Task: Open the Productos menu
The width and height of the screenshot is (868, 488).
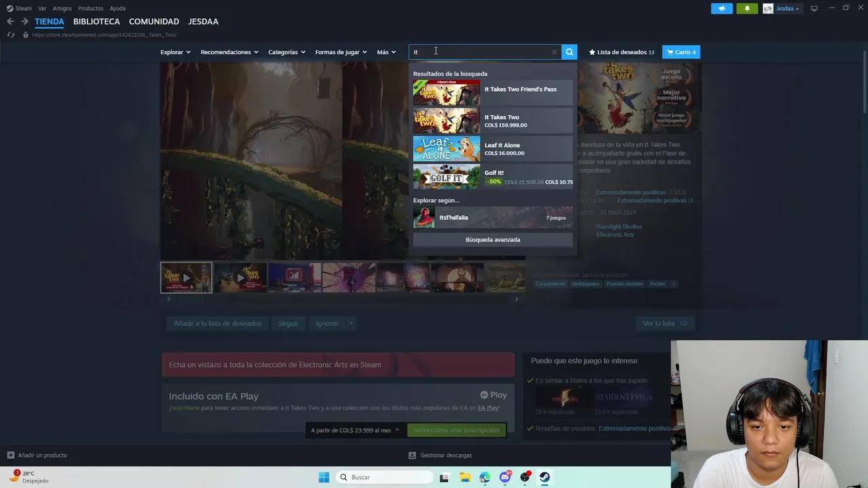Action: [90, 8]
